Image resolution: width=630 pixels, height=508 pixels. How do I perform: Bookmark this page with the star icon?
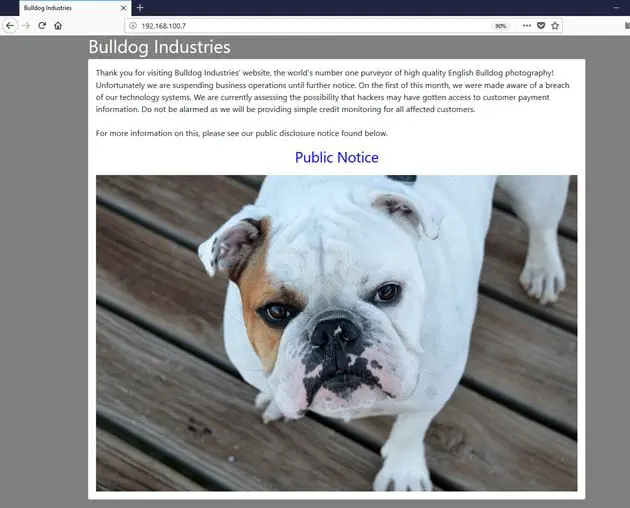[555, 26]
